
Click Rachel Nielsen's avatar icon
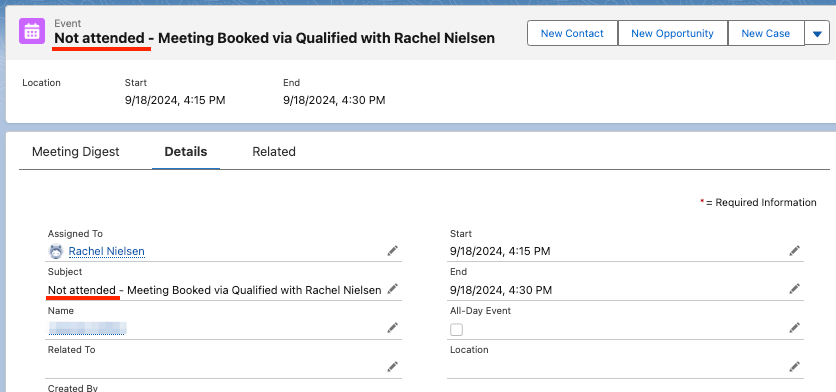point(55,251)
